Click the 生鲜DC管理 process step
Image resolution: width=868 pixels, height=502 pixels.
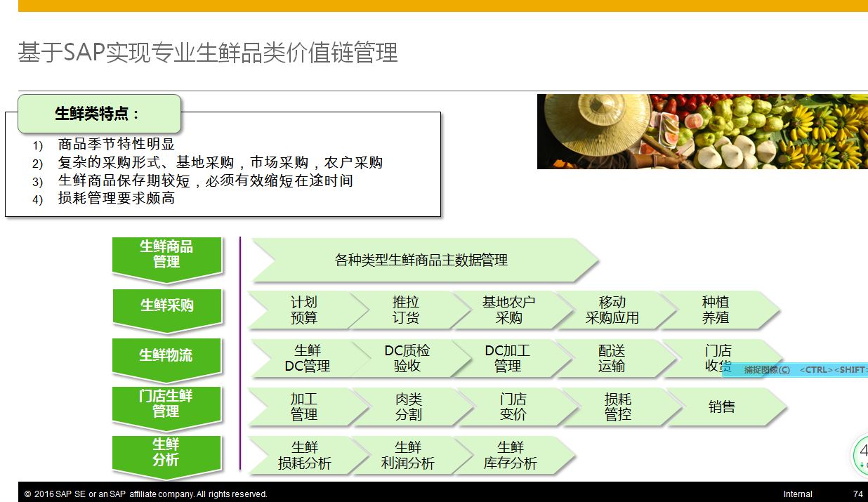pyautogui.click(x=311, y=358)
